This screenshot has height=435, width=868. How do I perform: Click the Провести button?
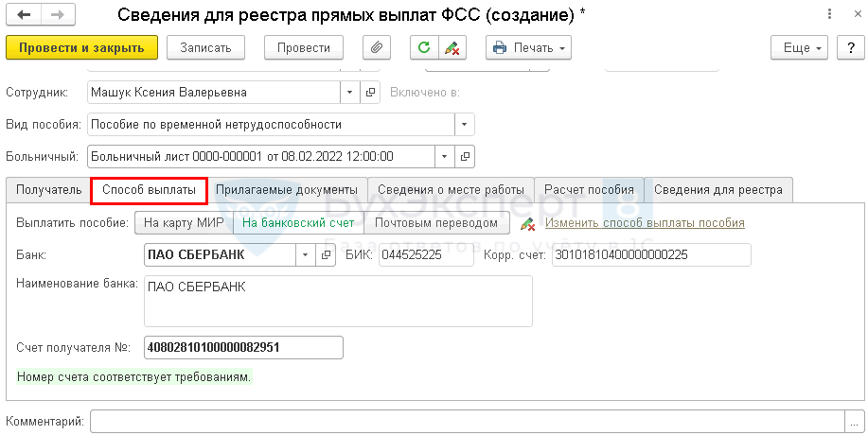point(304,47)
